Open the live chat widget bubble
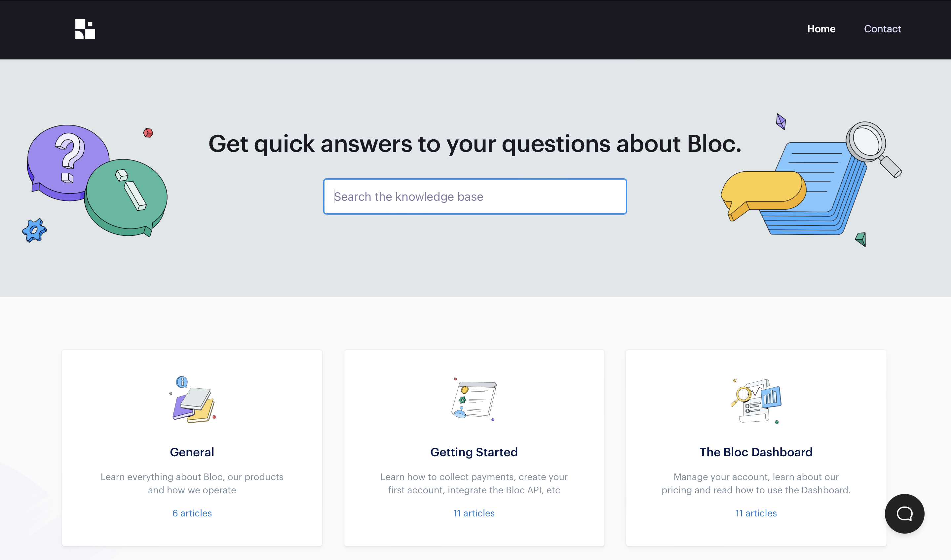Viewport: 951px width, 560px height. point(904,513)
